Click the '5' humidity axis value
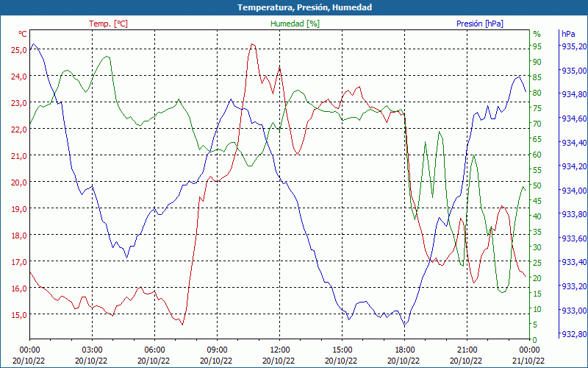This screenshot has height=368, width=588. (x=535, y=325)
